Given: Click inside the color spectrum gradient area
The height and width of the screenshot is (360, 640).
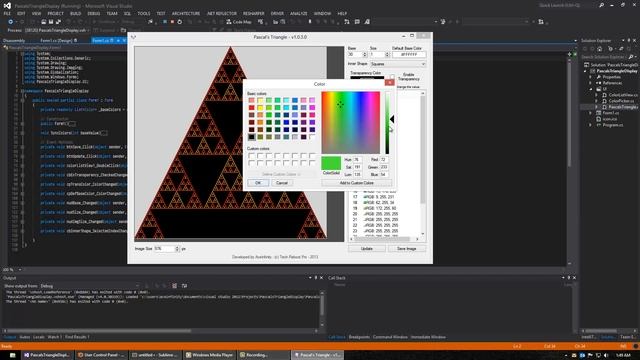Looking at the screenshot, I should coord(351,122).
